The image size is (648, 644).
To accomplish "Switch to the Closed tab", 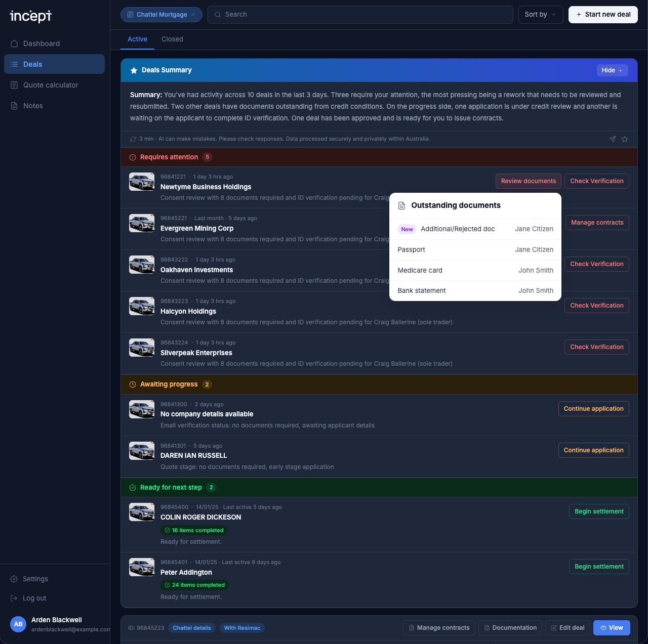I will pos(172,39).
